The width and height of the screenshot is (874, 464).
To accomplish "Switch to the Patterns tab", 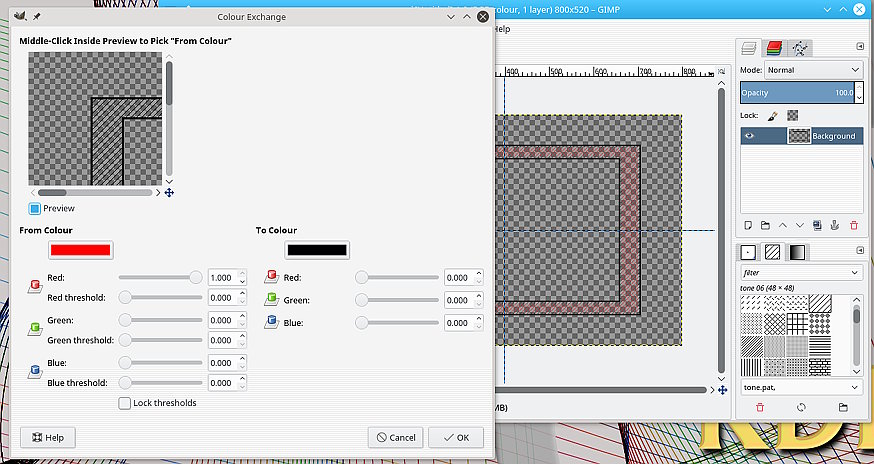I will pyautogui.click(x=774, y=251).
